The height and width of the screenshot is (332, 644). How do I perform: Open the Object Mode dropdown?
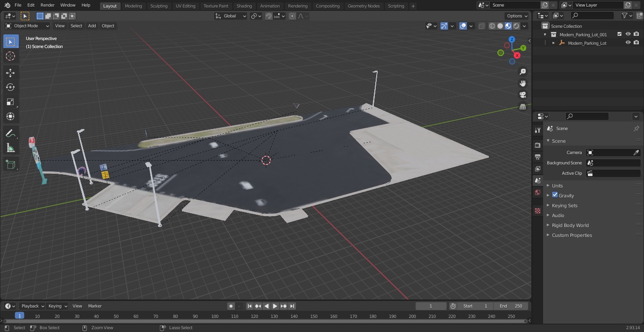pyautogui.click(x=27, y=26)
